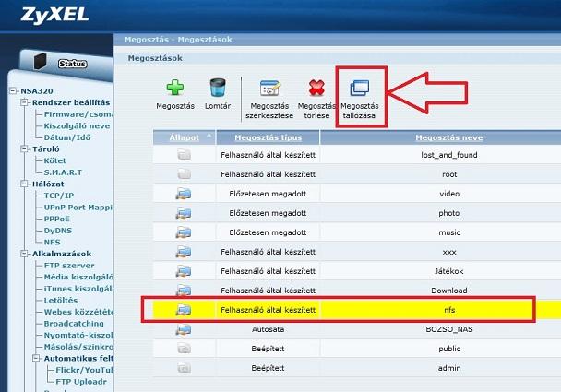Click the nfs row share icon

(x=184, y=310)
